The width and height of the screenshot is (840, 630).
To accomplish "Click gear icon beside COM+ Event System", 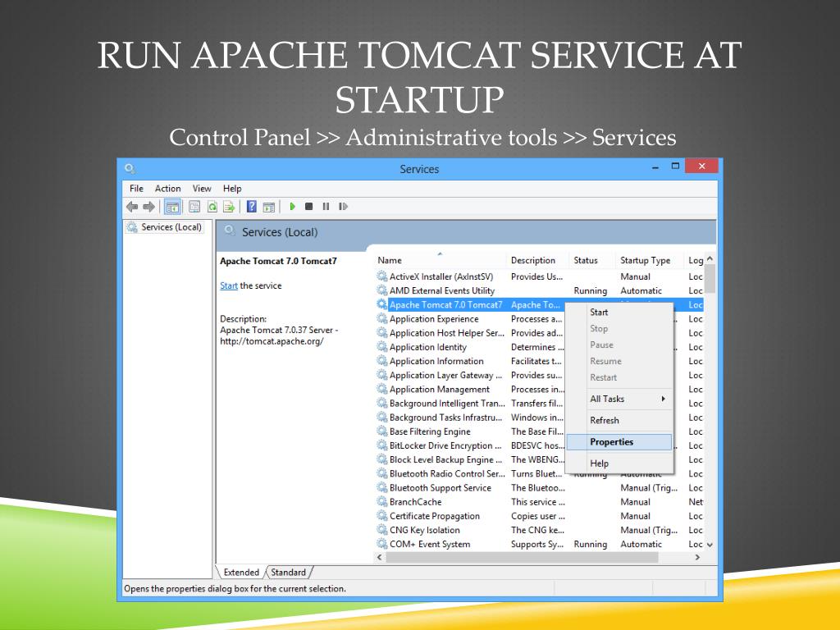I will (x=382, y=544).
